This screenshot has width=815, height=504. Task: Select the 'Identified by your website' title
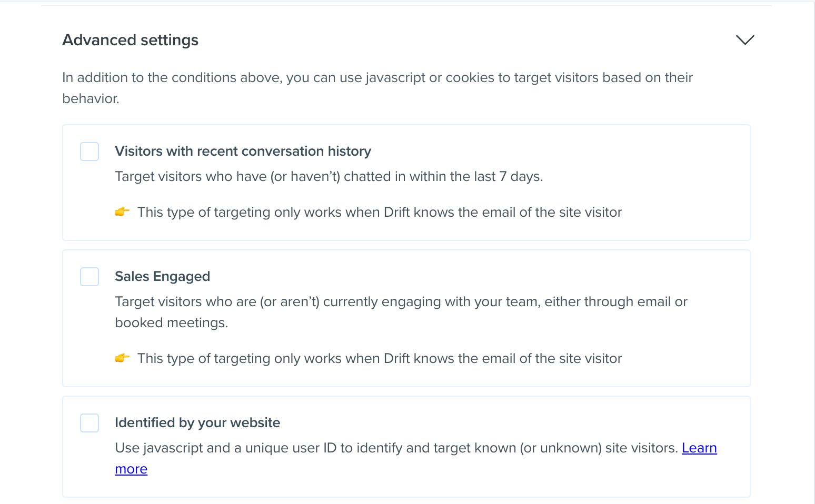(x=197, y=423)
